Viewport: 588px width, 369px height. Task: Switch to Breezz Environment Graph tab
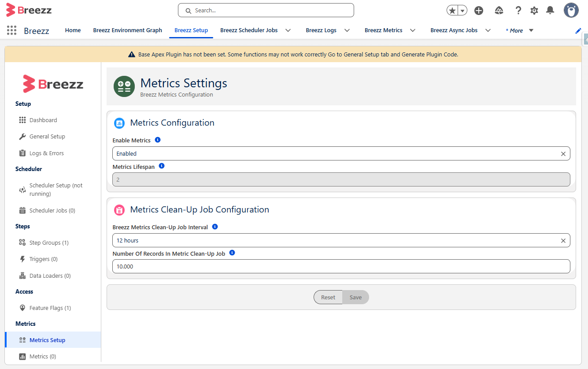tap(128, 30)
